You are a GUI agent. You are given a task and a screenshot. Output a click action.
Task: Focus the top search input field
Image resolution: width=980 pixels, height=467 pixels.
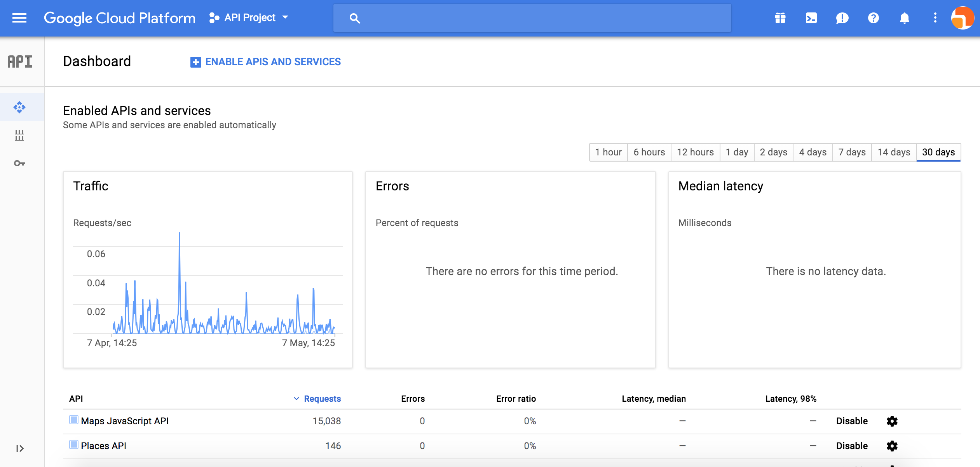tap(532, 18)
